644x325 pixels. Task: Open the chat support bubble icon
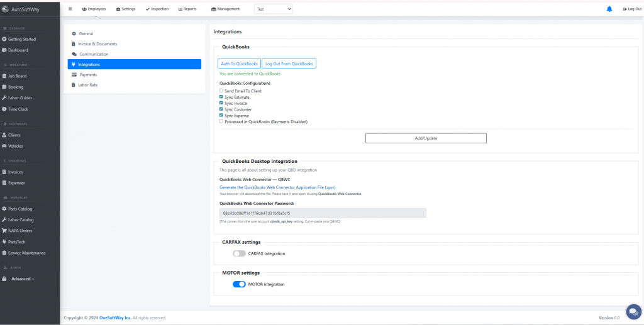(633, 312)
